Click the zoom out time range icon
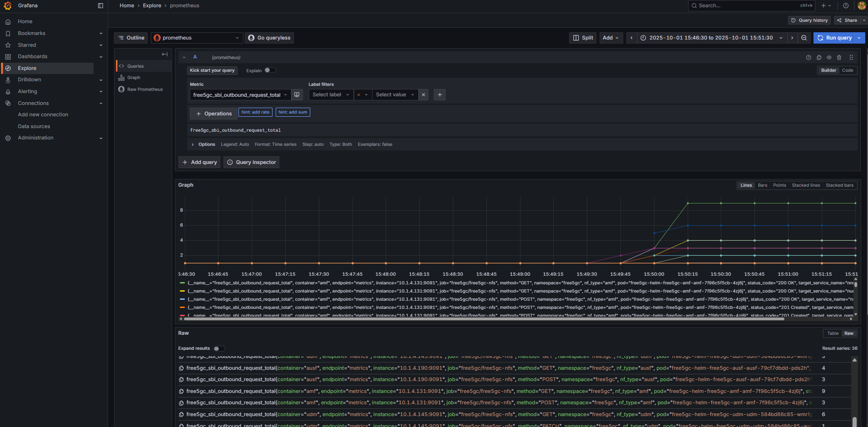Screen dimensions: 868x427 pyautogui.click(x=804, y=38)
